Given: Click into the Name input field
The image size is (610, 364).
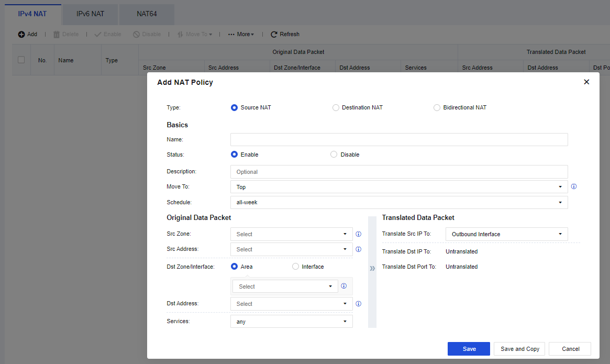Looking at the screenshot, I should 398,139.
